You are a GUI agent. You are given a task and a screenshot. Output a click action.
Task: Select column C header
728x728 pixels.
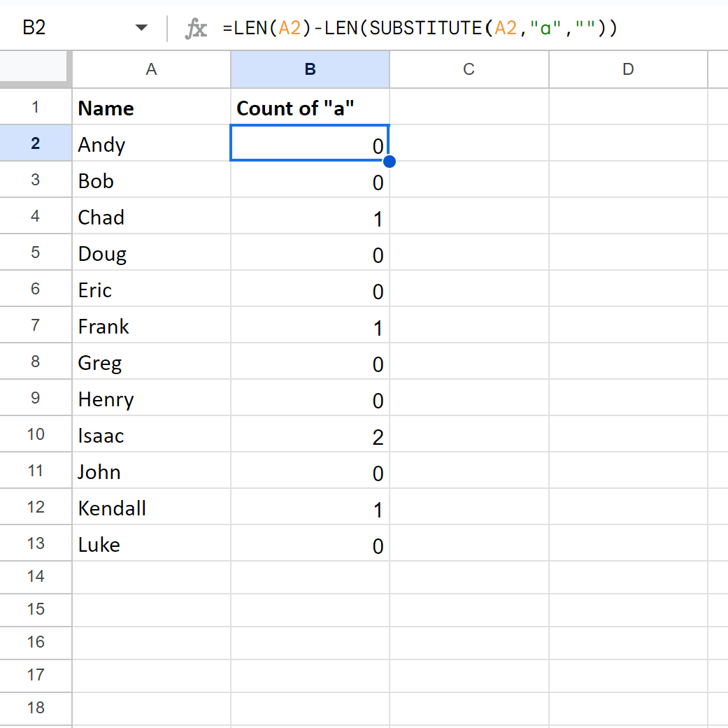coord(469,69)
